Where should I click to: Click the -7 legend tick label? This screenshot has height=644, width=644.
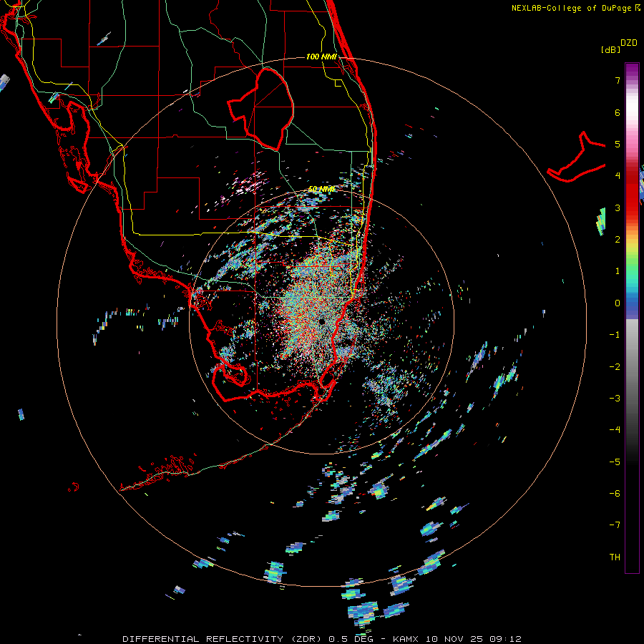(615, 525)
